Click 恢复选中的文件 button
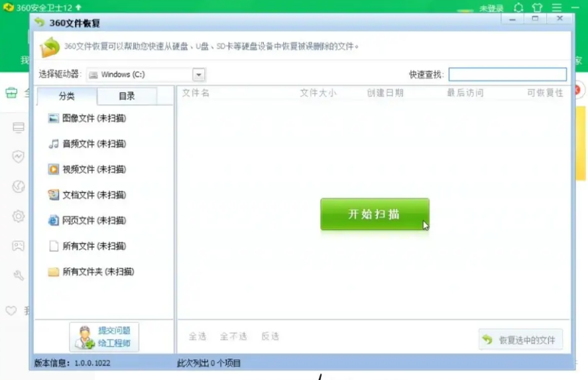This screenshot has height=380, width=588. 520,340
